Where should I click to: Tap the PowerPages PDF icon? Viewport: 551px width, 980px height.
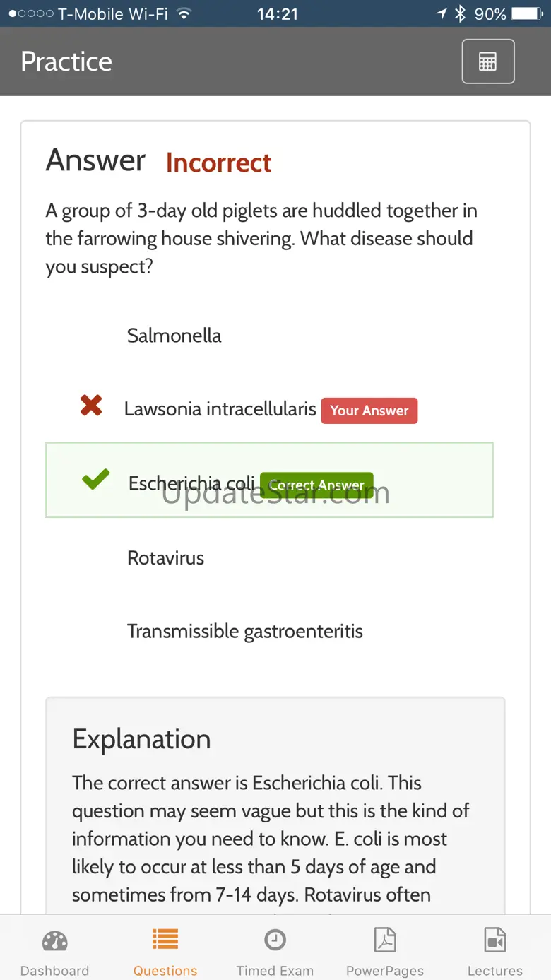(385, 940)
